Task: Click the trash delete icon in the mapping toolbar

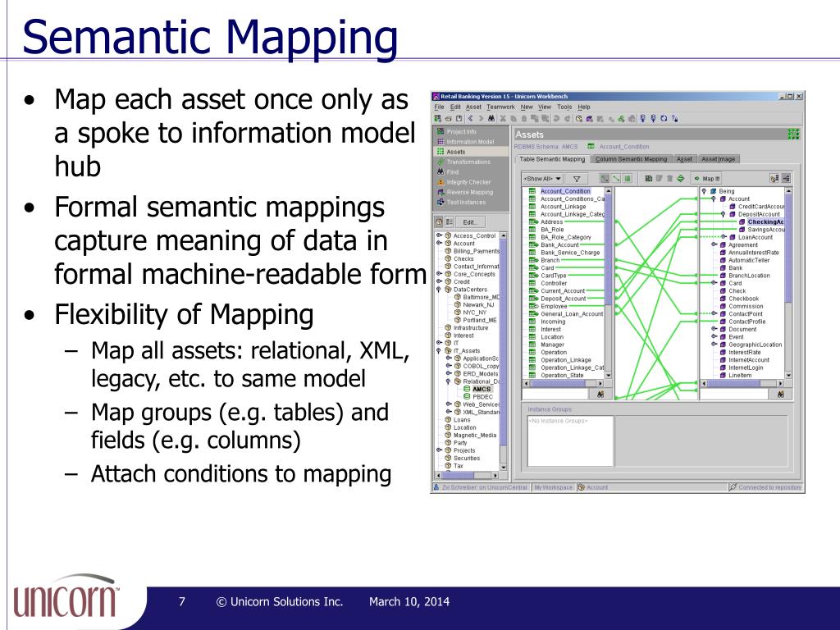Action: click(669, 178)
